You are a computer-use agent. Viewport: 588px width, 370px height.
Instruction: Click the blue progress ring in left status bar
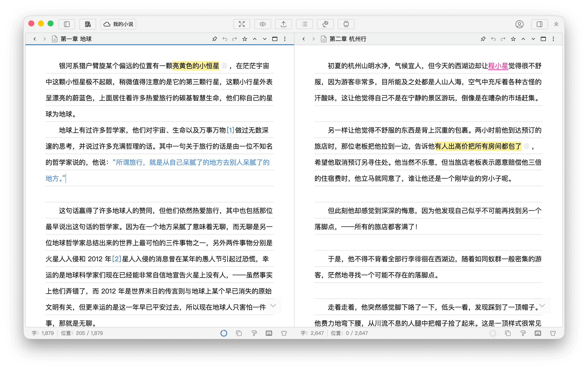coord(224,333)
